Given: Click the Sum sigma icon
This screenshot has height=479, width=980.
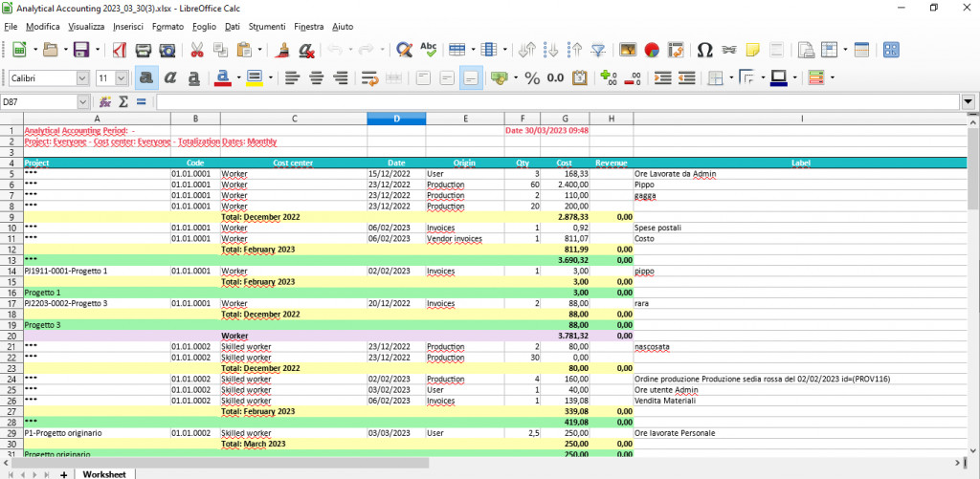Looking at the screenshot, I should [x=122, y=101].
